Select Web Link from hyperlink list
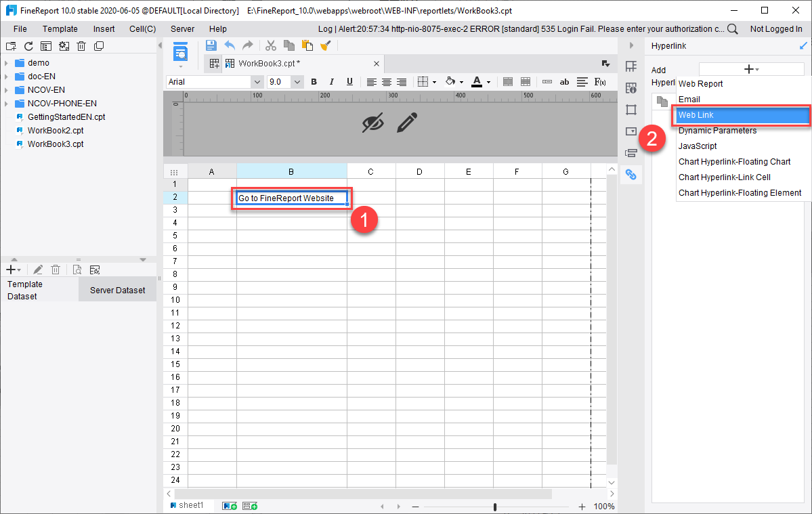 click(x=742, y=115)
